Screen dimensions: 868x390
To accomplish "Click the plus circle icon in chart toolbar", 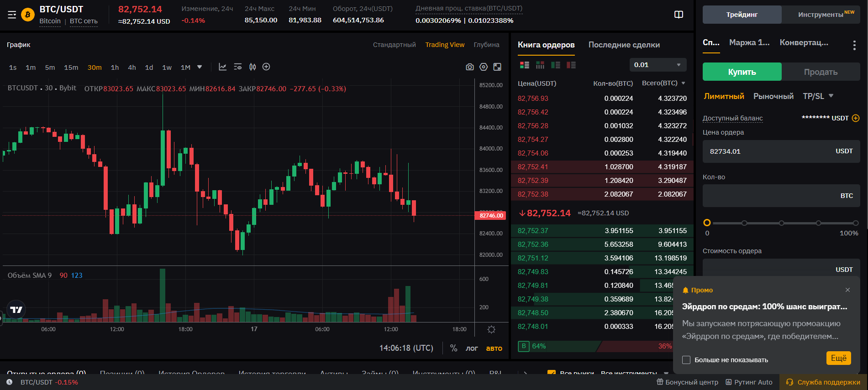I will pos(266,67).
